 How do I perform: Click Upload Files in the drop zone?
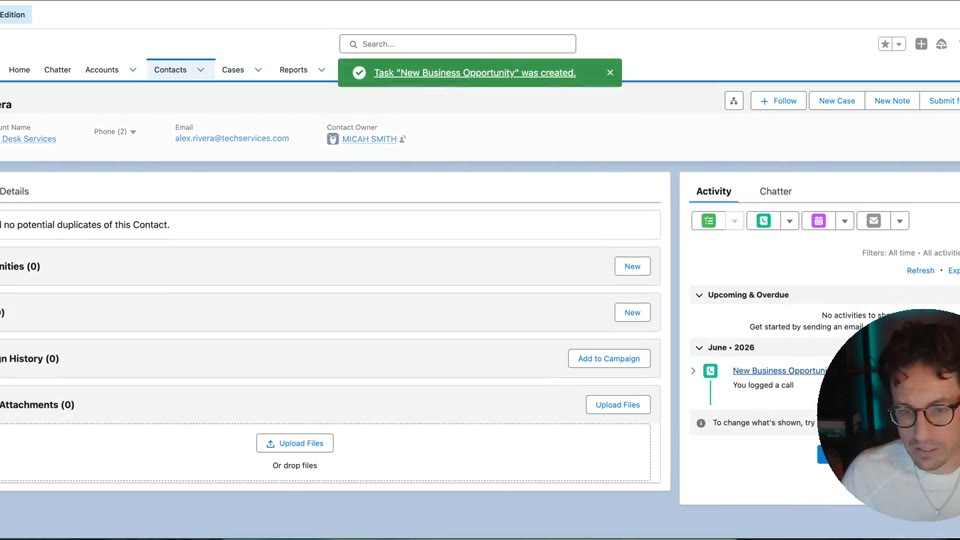tap(294, 443)
